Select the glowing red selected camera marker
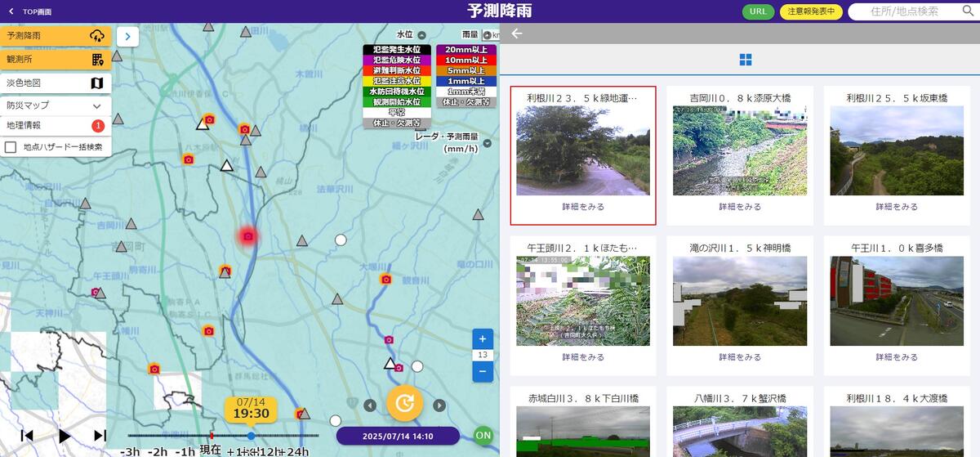980x457 pixels. 249,236
